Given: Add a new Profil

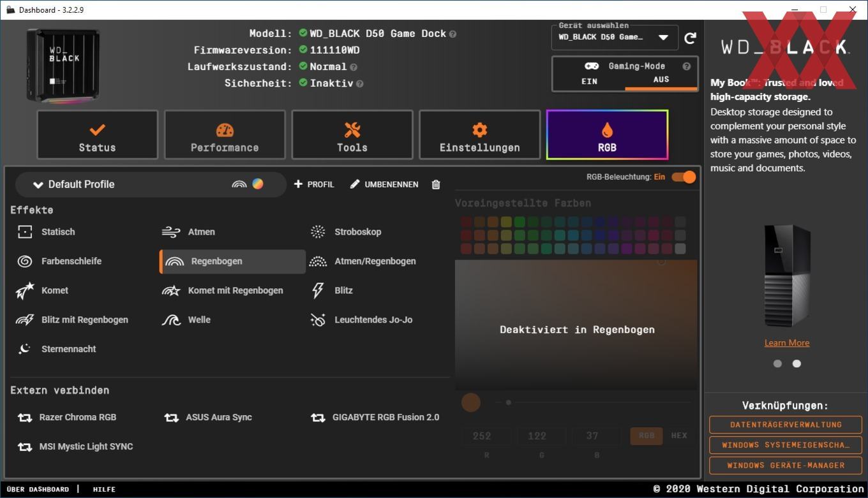Looking at the screenshot, I should click(x=314, y=184).
